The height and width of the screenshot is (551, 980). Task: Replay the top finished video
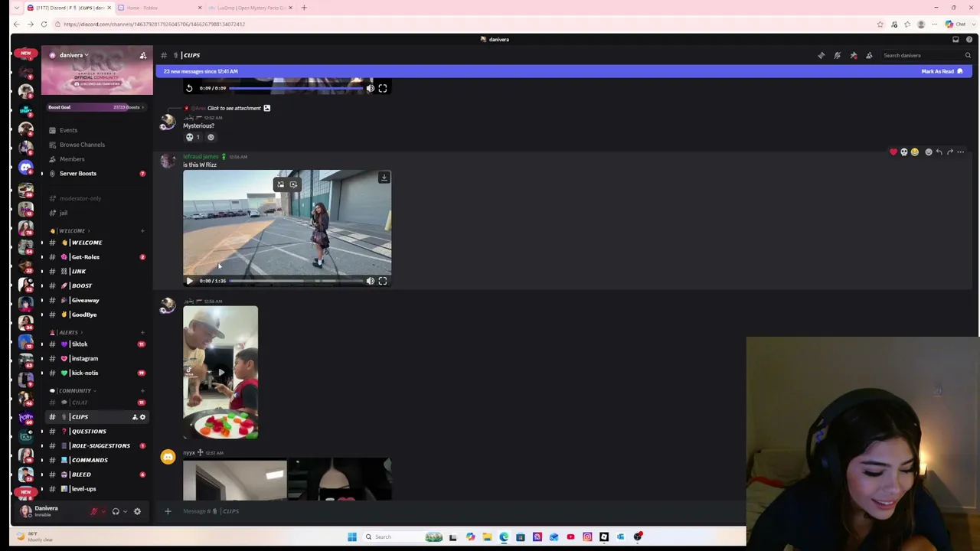pos(189,88)
